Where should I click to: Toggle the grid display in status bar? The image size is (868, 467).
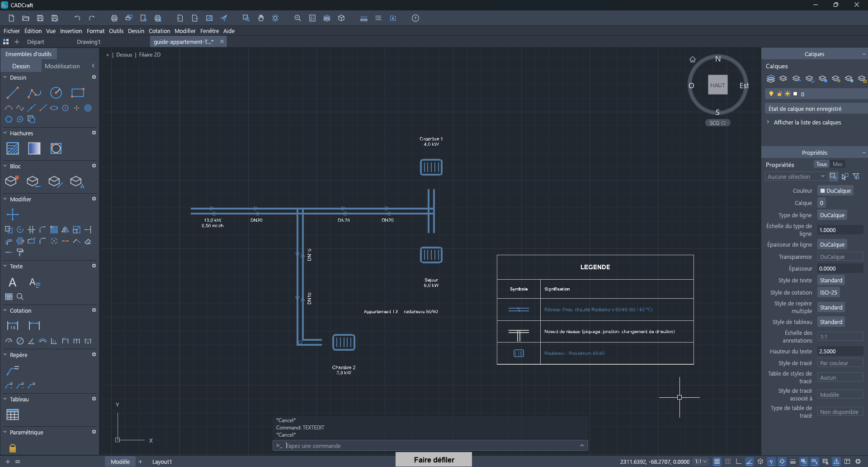tap(717, 462)
